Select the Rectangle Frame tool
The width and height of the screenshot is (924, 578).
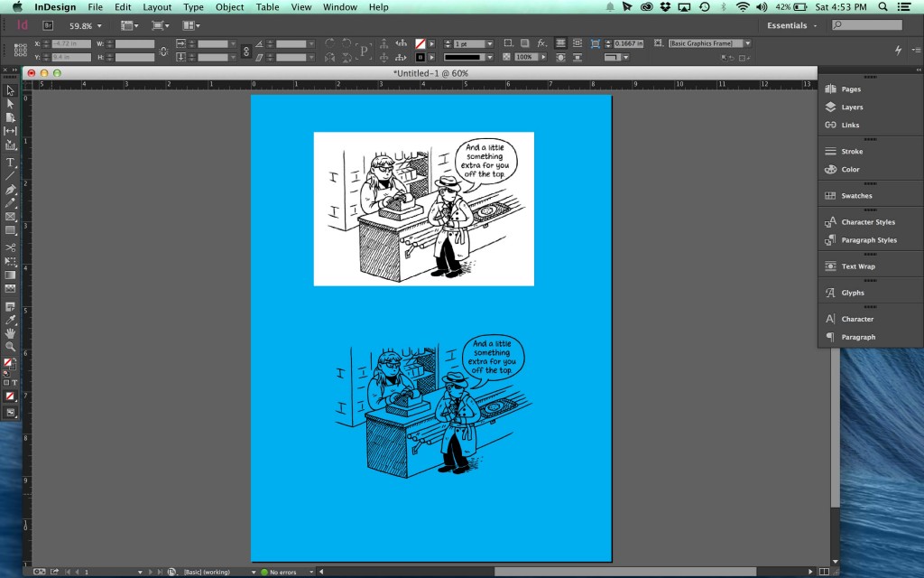point(10,217)
